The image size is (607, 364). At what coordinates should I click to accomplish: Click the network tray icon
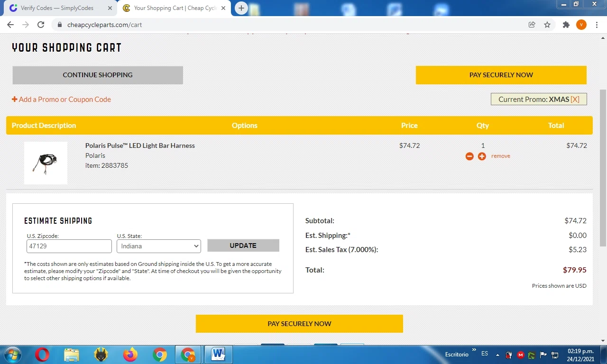pyautogui.click(x=555, y=355)
